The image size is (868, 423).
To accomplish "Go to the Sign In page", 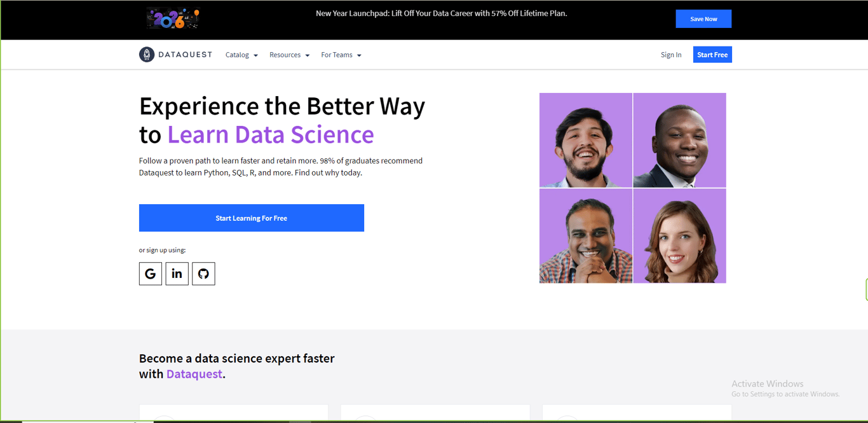I will pyautogui.click(x=671, y=55).
